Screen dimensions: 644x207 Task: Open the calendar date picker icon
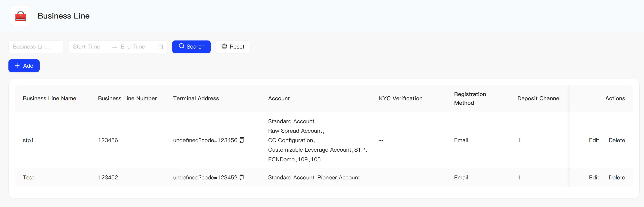coord(160,47)
